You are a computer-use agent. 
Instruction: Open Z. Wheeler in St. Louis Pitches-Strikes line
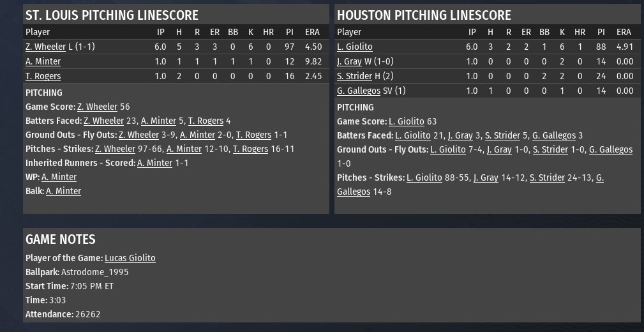[x=115, y=149]
